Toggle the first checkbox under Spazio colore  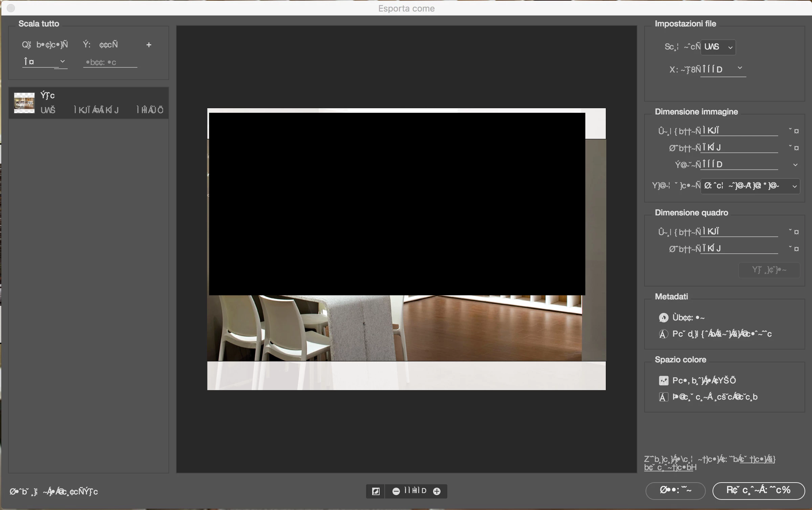663,381
